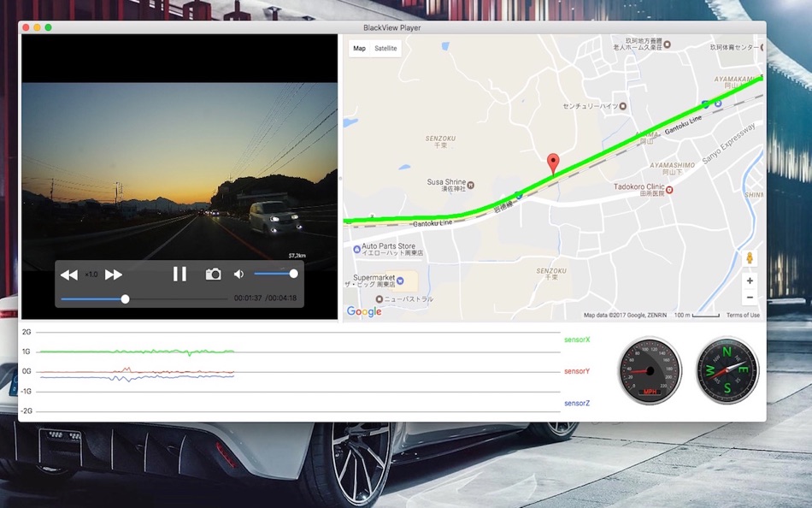Switch the map to Satellite view
Image resolution: width=812 pixels, height=508 pixels.
[385, 48]
